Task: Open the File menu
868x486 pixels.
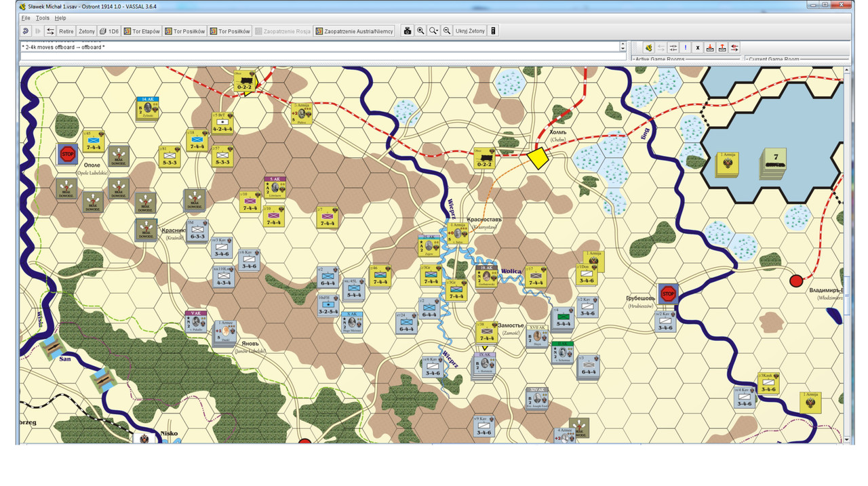Action: [x=26, y=18]
